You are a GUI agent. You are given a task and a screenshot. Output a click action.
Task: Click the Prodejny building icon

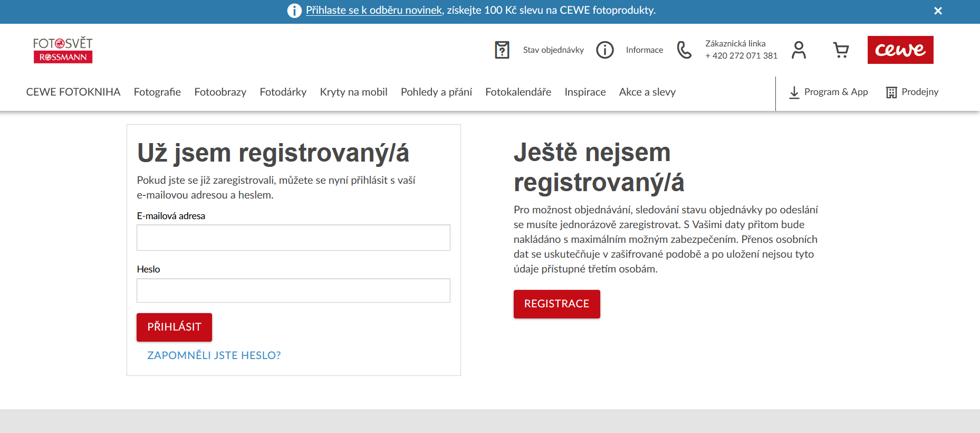click(x=891, y=92)
